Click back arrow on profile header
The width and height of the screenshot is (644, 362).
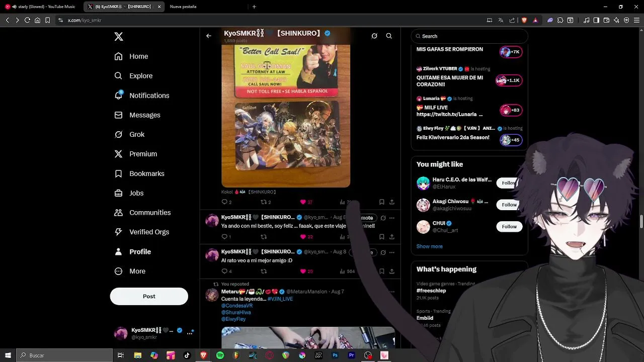point(209,36)
